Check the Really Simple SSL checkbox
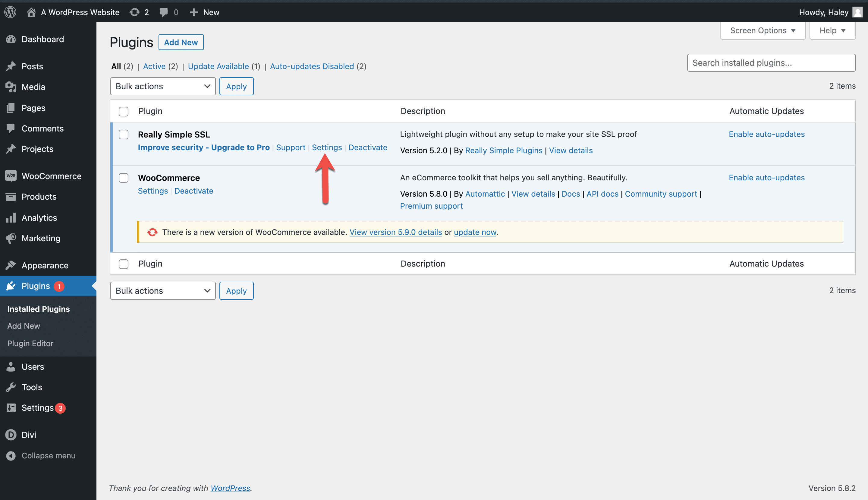Image resolution: width=868 pixels, height=500 pixels. pyautogui.click(x=124, y=134)
